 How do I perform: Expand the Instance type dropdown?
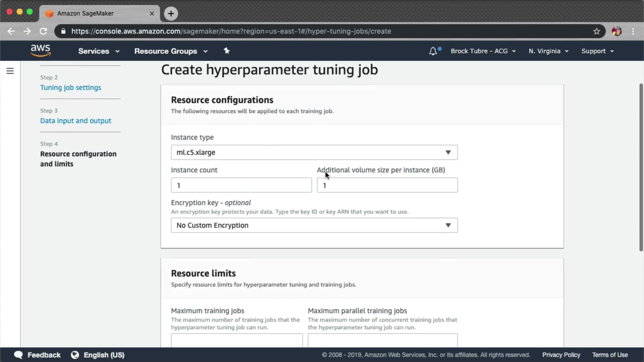[x=314, y=153]
